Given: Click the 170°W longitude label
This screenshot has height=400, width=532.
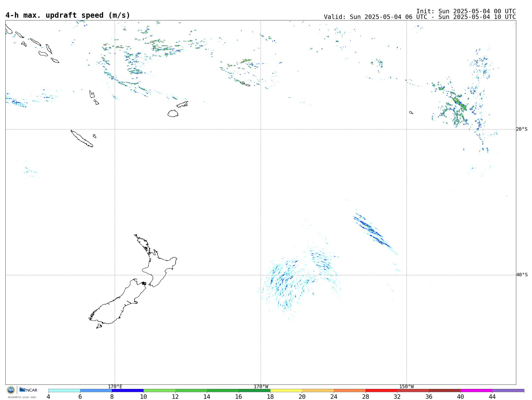Looking at the screenshot, I should (x=261, y=386).
